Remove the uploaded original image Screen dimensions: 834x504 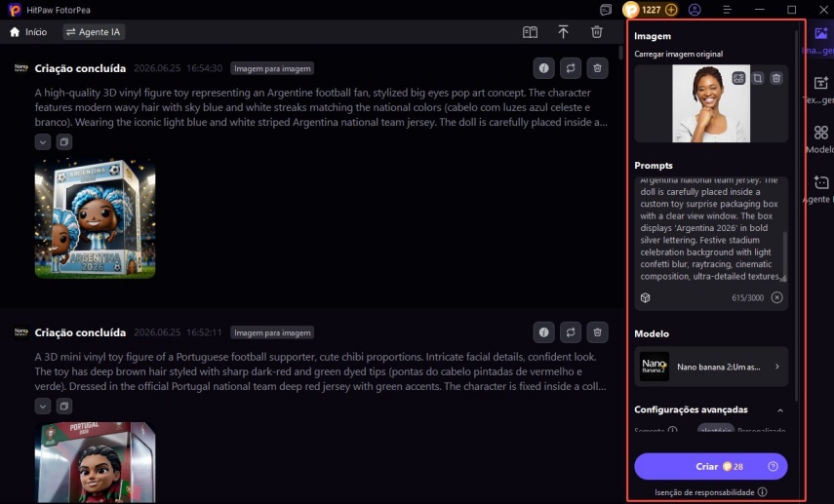coord(776,78)
